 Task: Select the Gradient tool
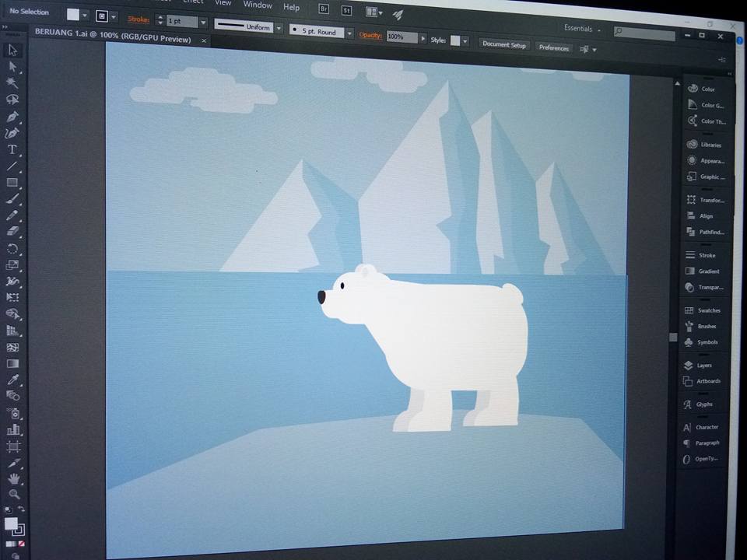12,364
